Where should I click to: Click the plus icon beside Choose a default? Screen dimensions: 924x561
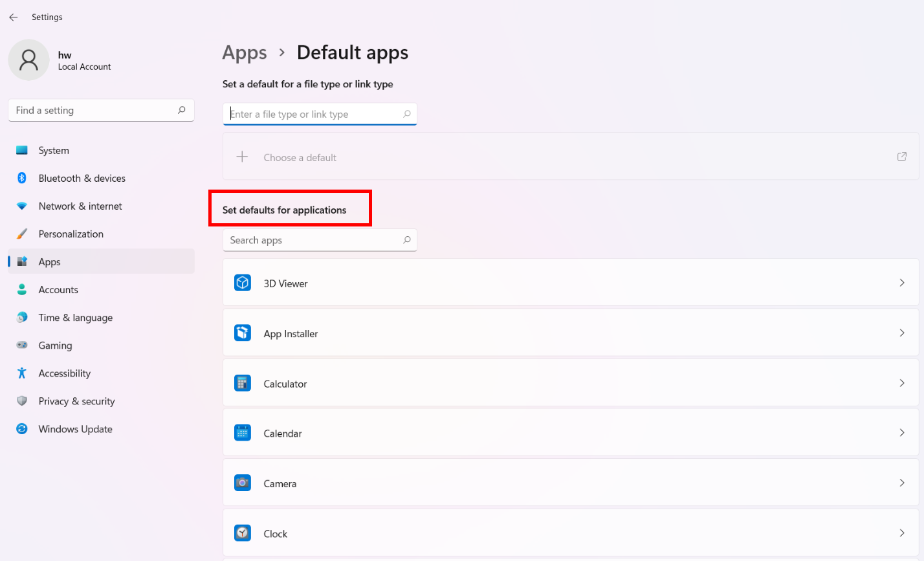242,157
